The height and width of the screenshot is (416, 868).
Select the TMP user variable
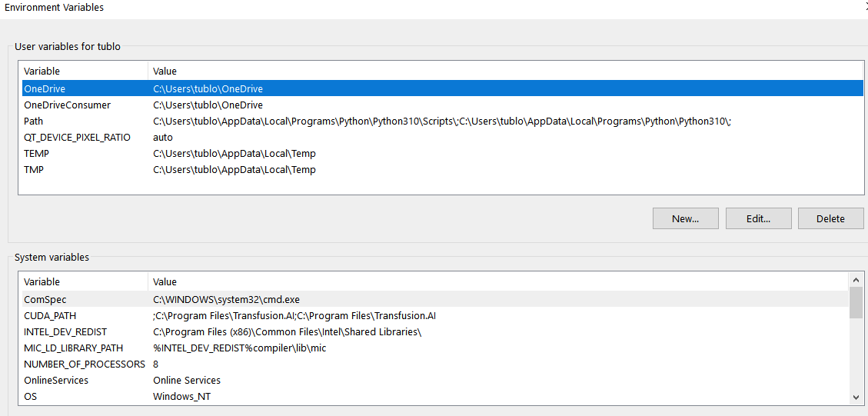coord(442,169)
